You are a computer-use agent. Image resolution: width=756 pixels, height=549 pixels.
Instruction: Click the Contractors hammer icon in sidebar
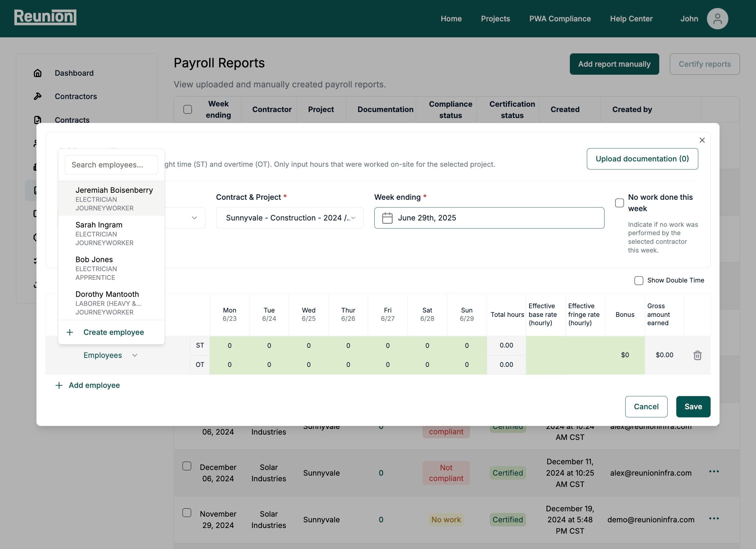[38, 96]
